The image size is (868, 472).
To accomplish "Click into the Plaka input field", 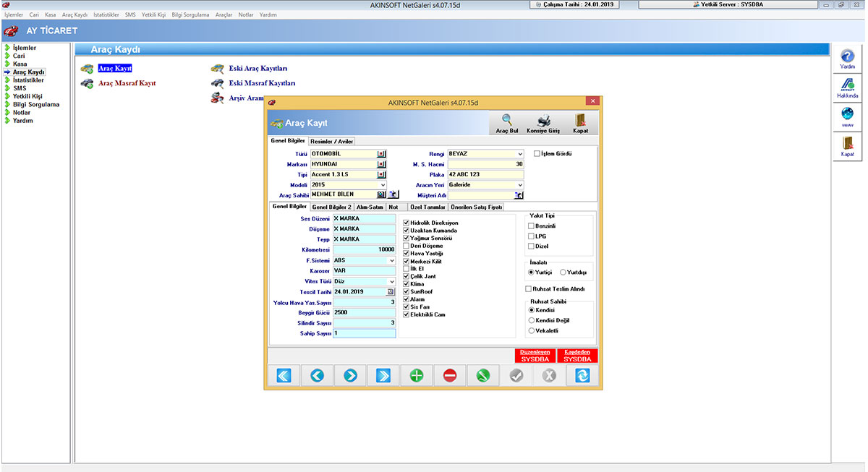I will pos(485,175).
